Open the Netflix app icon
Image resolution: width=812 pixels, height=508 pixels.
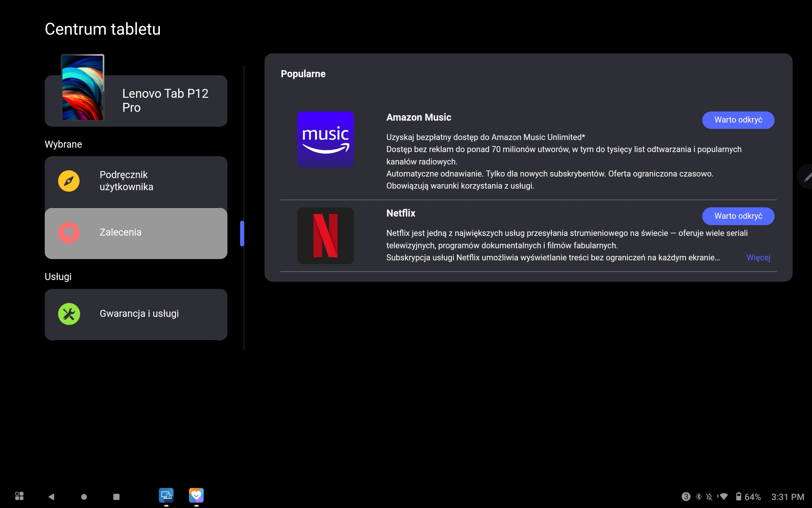pos(325,236)
